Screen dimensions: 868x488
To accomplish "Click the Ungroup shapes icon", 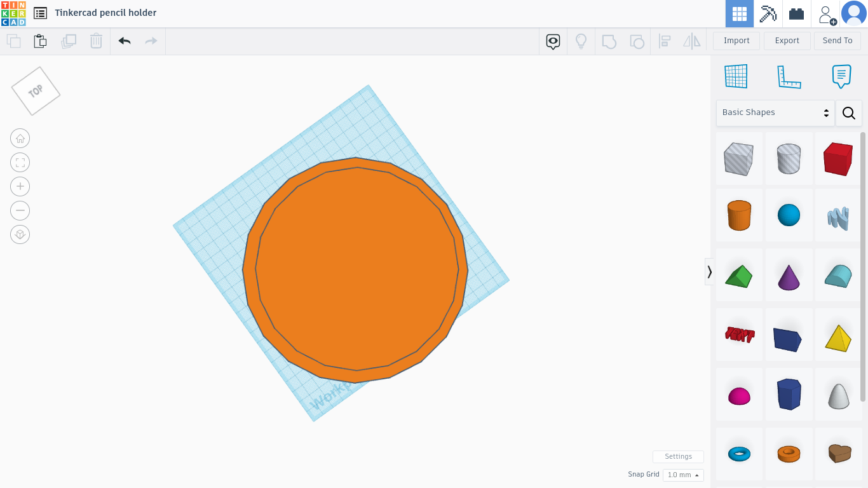I will pos(637,42).
